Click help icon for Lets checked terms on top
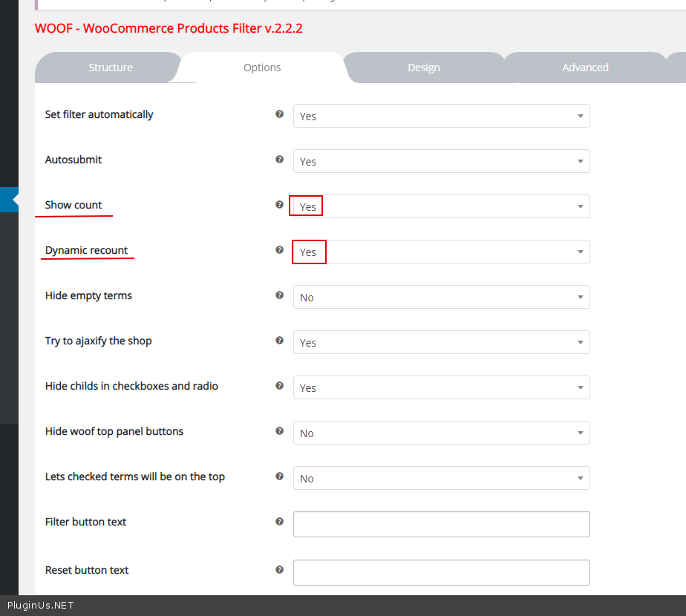Viewport: 686px width, 616px height. point(280,476)
